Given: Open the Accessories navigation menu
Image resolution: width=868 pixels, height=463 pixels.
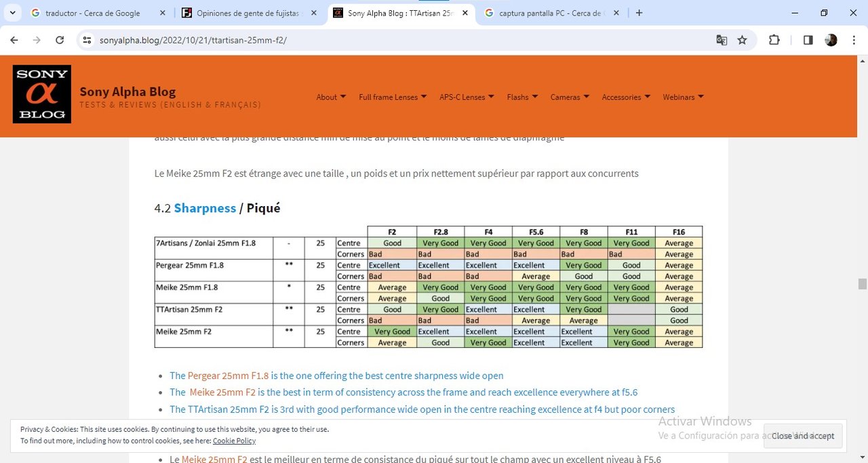Looking at the screenshot, I should (x=625, y=97).
